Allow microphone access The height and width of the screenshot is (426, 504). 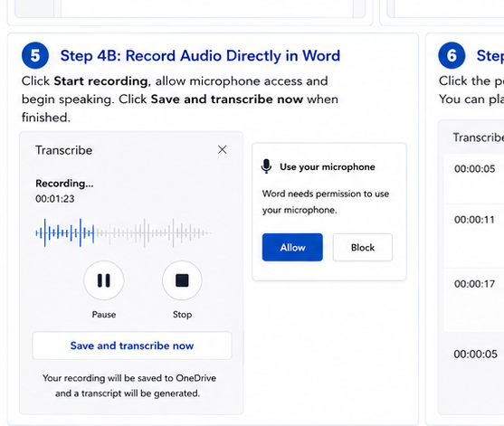[292, 248]
